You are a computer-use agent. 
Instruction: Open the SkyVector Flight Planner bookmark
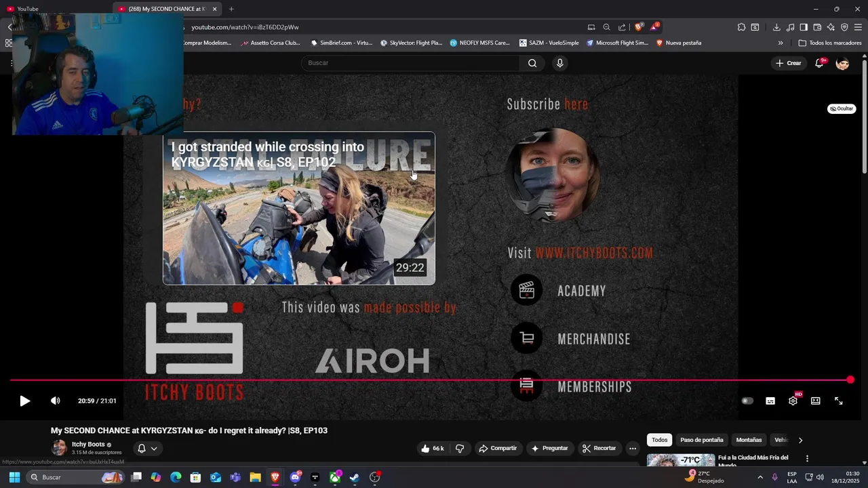tap(411, 43)
